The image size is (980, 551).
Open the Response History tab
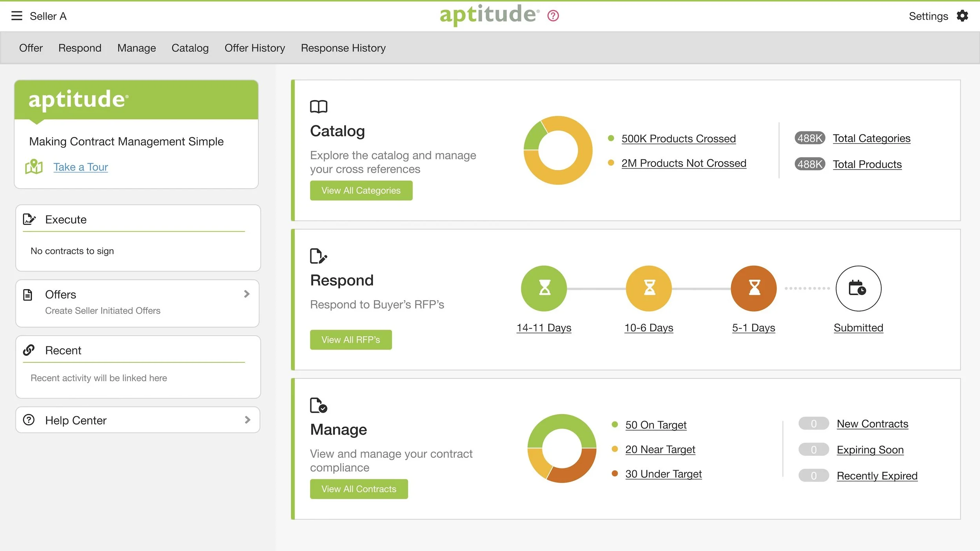[x=343, y=48]
